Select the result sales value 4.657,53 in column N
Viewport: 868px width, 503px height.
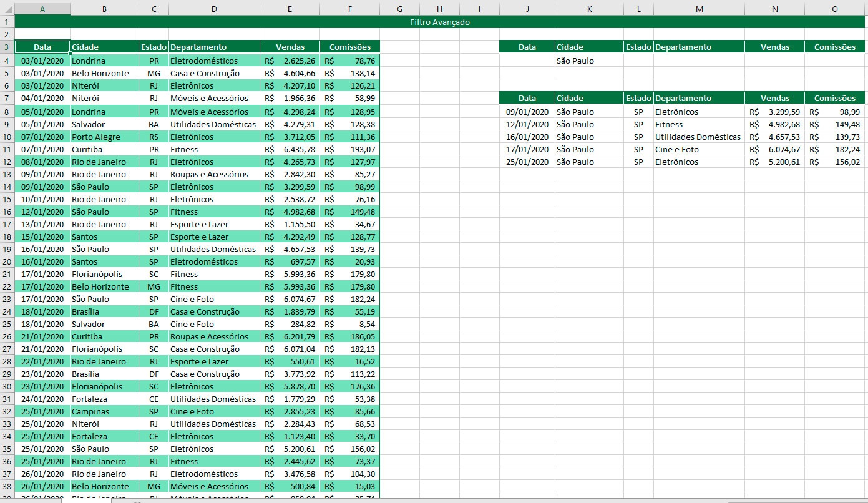pyautogui.click(x=774, y=137)
